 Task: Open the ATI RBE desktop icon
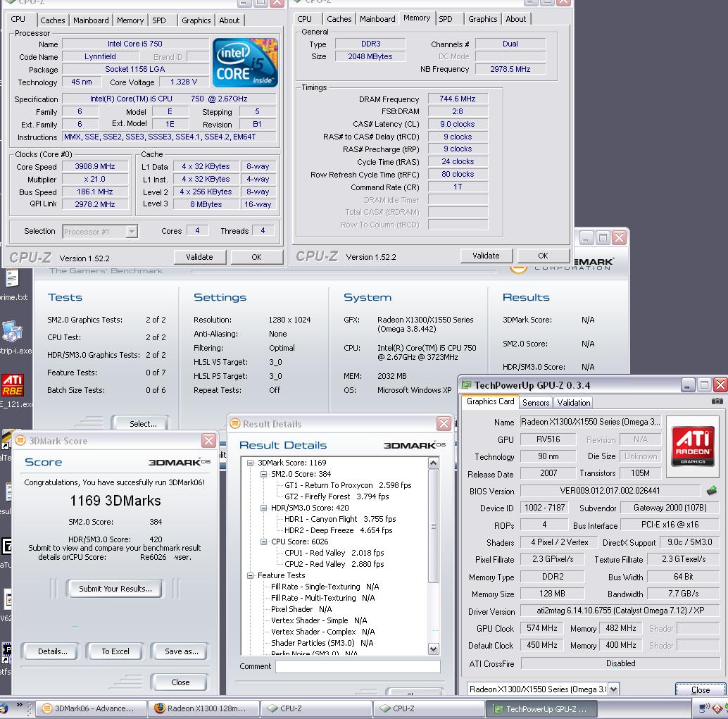tap(13, 385)
